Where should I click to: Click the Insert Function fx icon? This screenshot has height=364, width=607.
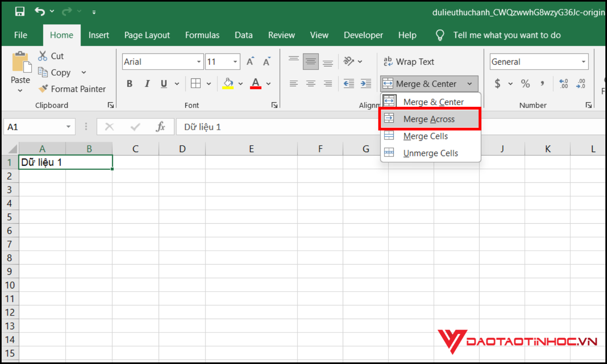[x=160, y=127]
